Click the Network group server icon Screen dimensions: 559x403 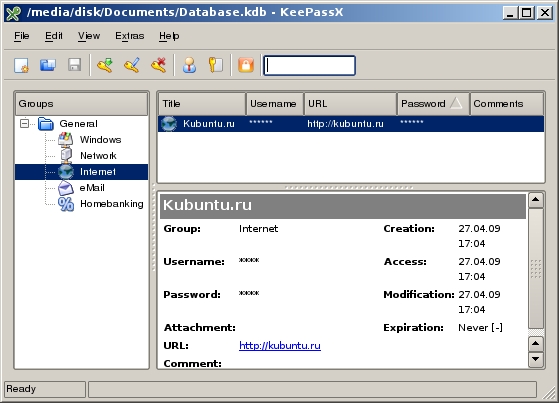(66, 156)
